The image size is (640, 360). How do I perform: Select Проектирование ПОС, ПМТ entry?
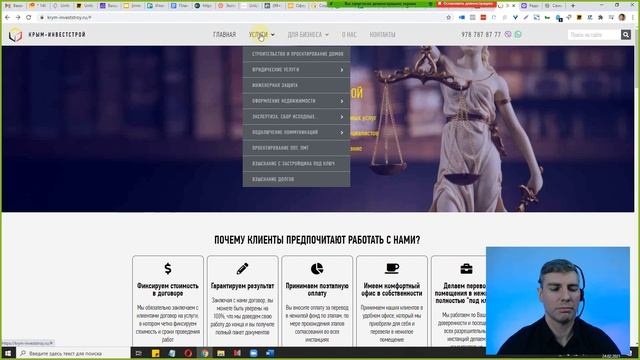[296, 148]
